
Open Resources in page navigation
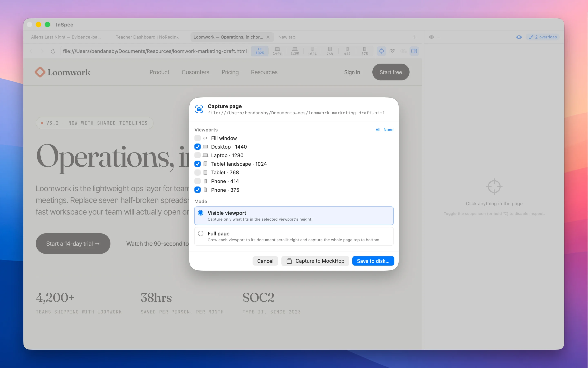click(x=264, y=72)
